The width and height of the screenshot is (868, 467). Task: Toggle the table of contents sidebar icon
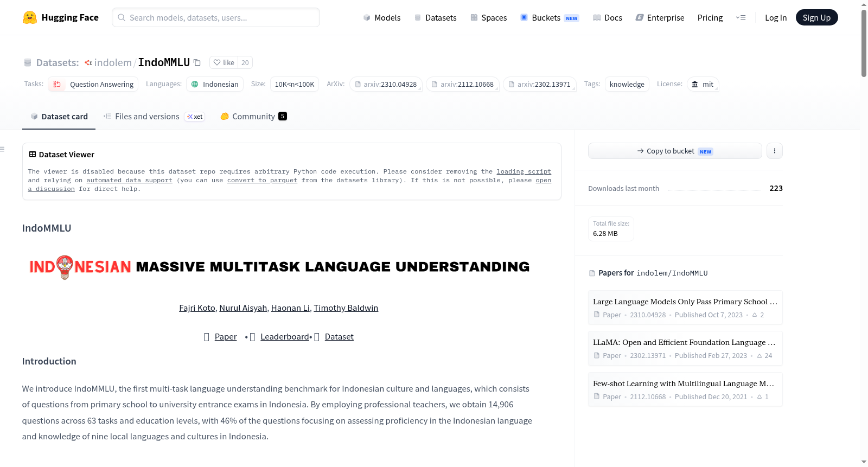[x=3, y=149]
